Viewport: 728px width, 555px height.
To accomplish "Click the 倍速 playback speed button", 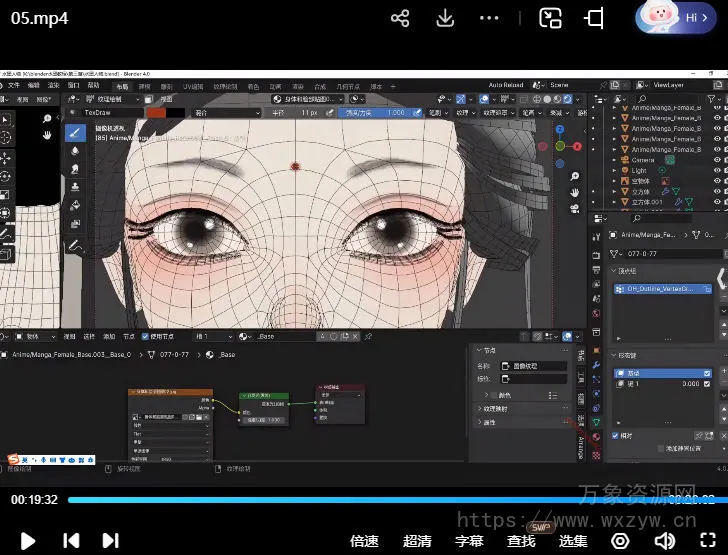I will click(x=364, y=541).
